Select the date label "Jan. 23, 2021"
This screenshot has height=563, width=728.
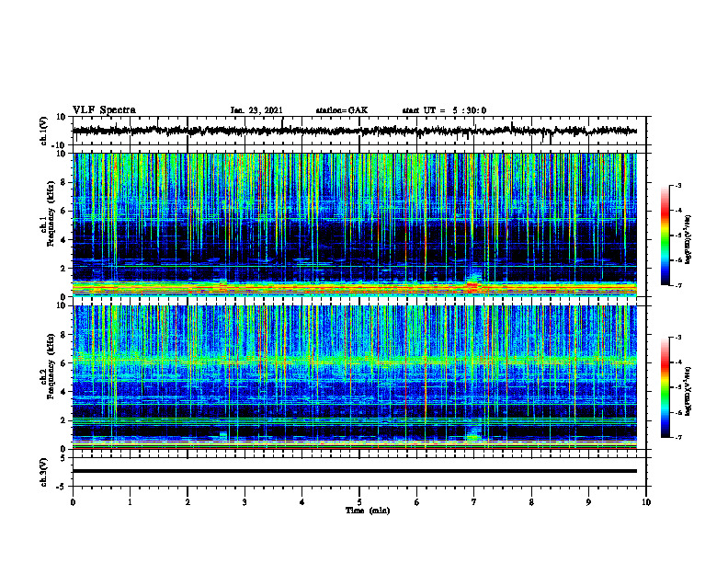[x=256, y=110]
